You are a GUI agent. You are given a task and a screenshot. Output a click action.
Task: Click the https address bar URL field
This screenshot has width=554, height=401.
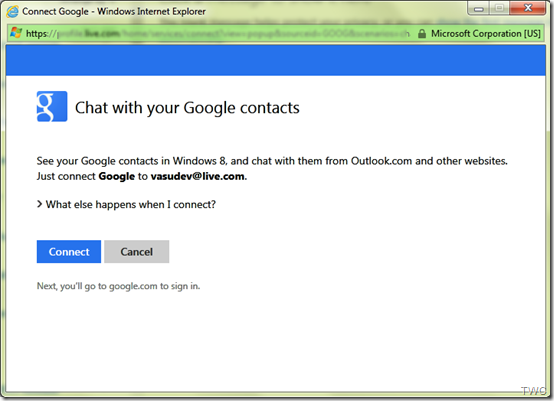tap(218, 34)
